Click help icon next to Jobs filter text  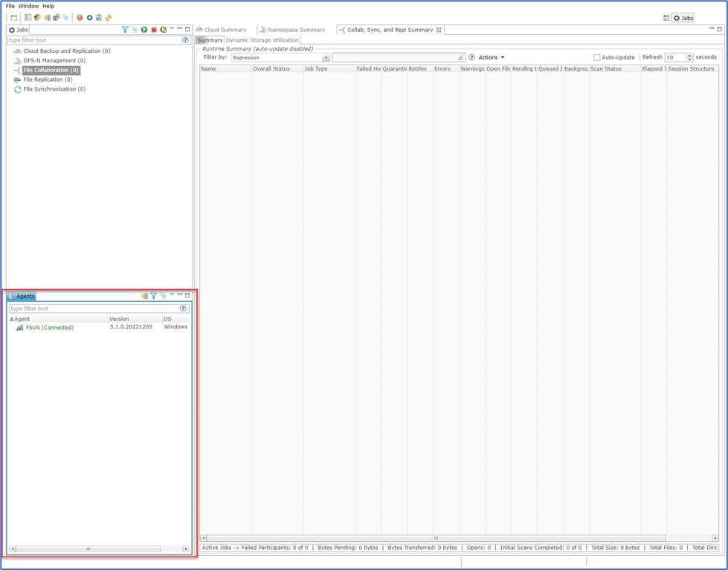tap(185, 40)
